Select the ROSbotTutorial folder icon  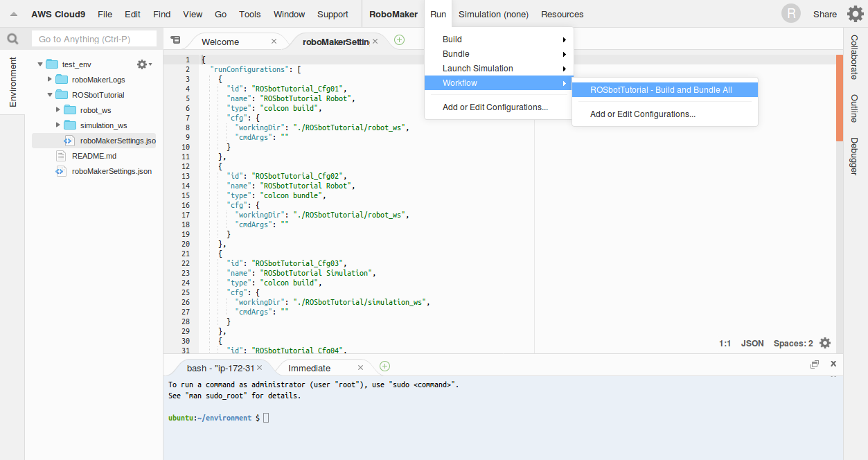(x=62, y=95)
